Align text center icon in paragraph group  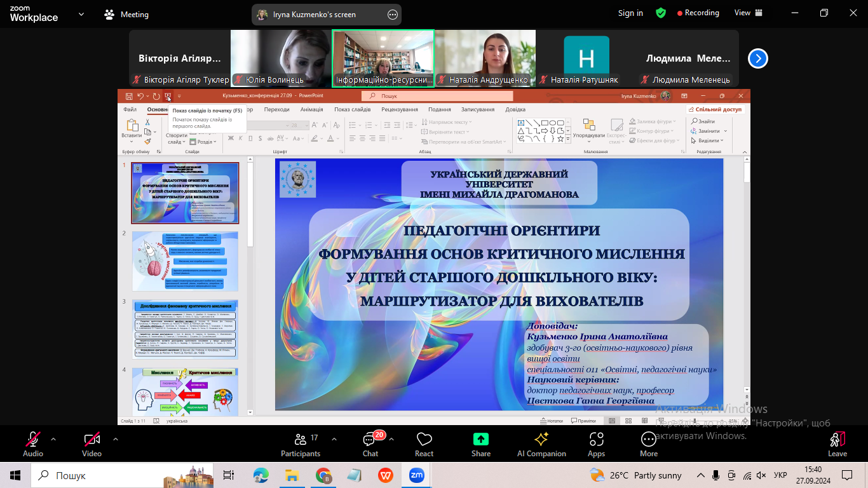(x=363, y=138)
